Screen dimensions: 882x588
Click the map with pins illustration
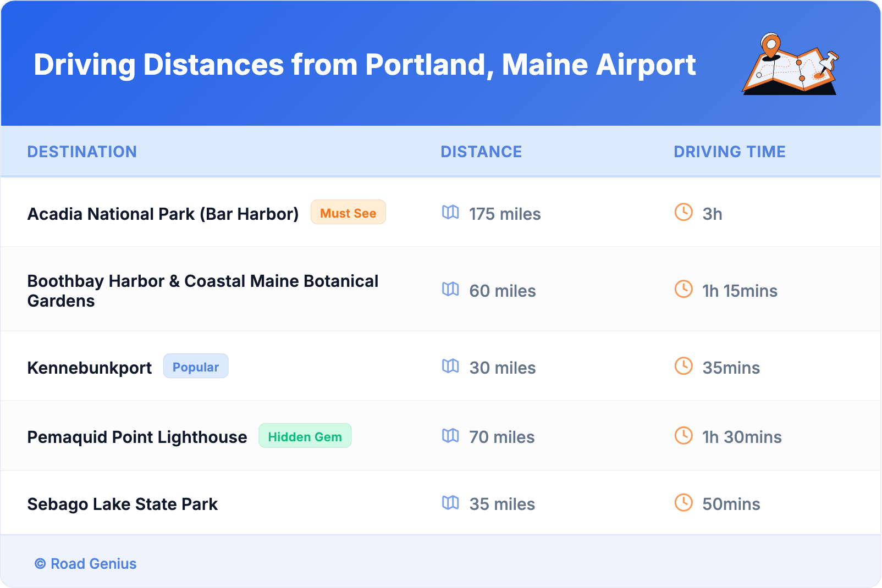pos(790,64)
